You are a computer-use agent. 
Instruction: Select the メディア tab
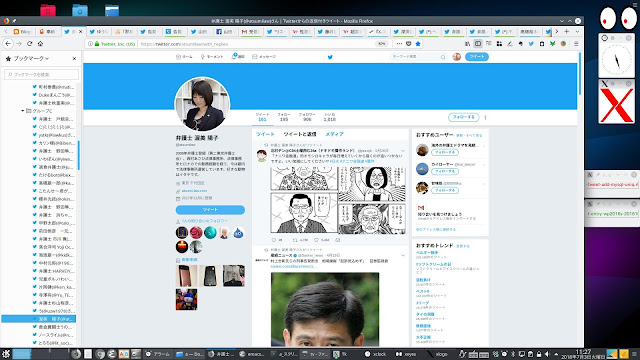point(334,134)
